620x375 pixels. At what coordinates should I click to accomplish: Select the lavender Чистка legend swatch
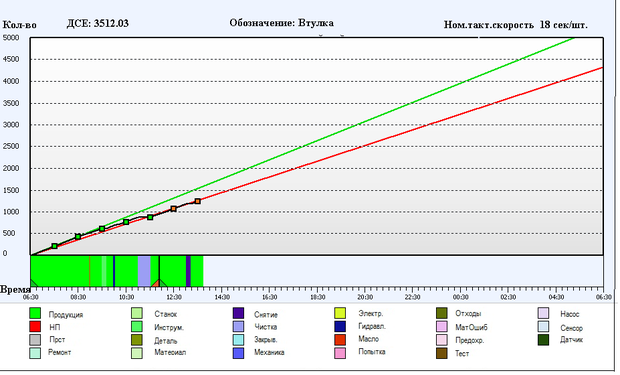pos(238,326)
